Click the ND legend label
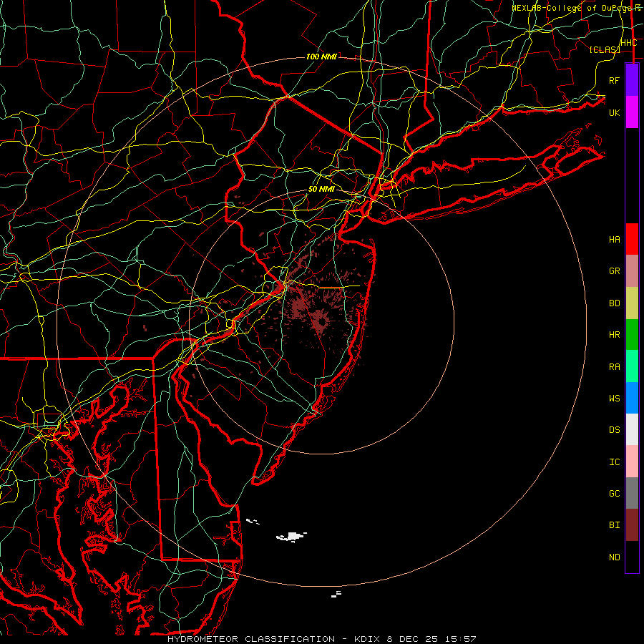The width and height of the screenshot is (644, 644). point(614,557)
